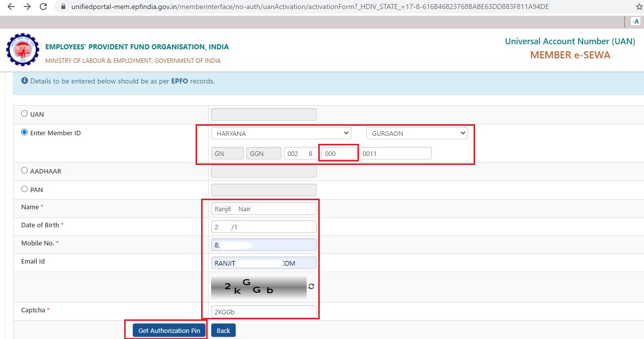Decrease font size using the -A control
Image resolution: width=644 pixels, height=339 pixels.
(x=635, y=22)
